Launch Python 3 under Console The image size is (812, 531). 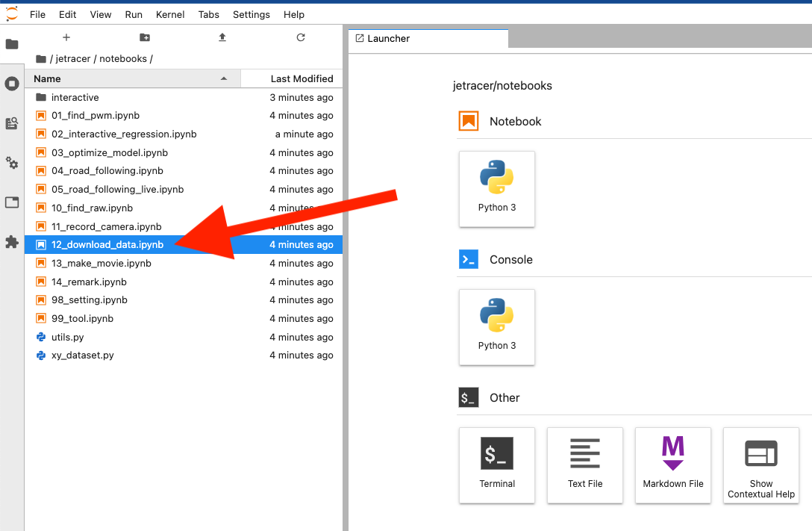tap(496, 327)
